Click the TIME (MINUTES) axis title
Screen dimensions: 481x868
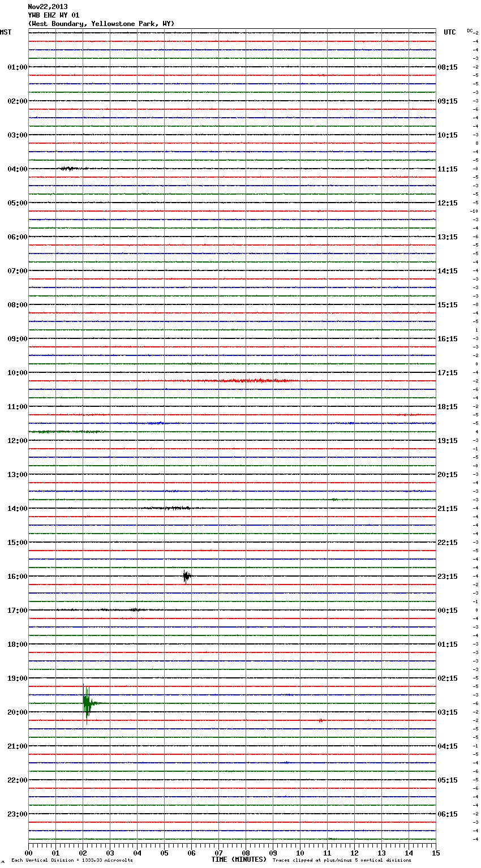point(239,860)
